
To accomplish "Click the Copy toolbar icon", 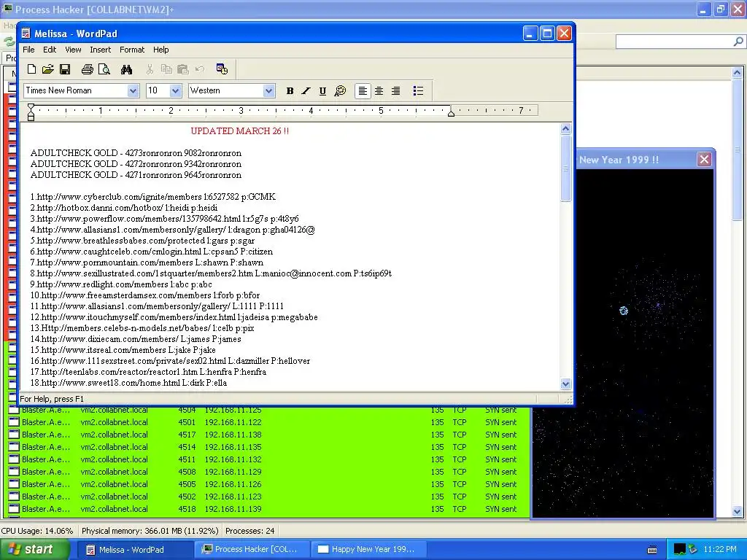I will coord(166,69).
